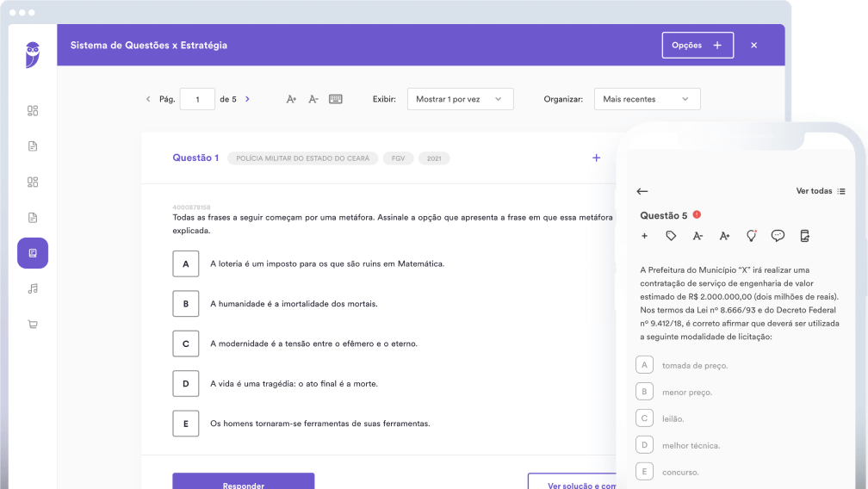
Task: Click the tag icon under Questão 5
Action: tap(671, 236)
